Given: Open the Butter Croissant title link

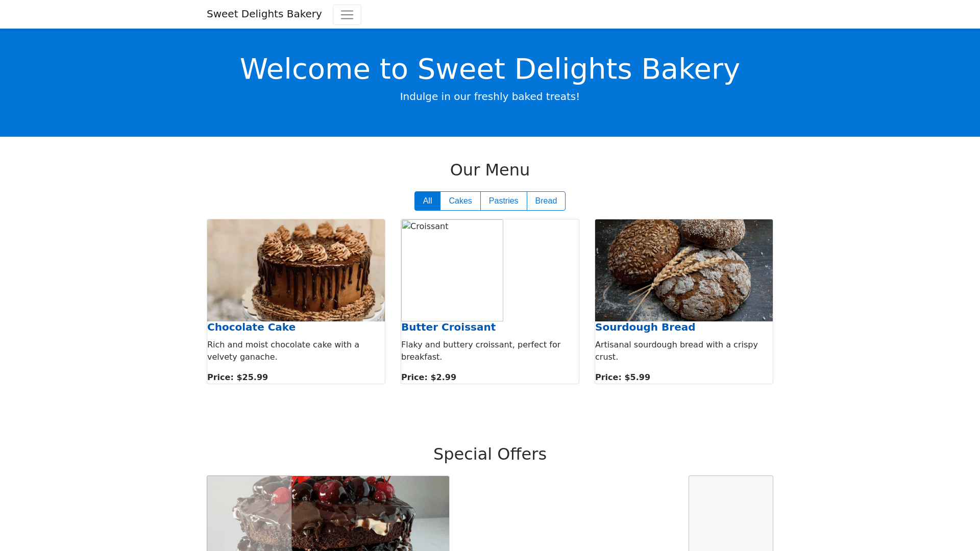Looking at the screenshot, I should click(x=448, y=327).
